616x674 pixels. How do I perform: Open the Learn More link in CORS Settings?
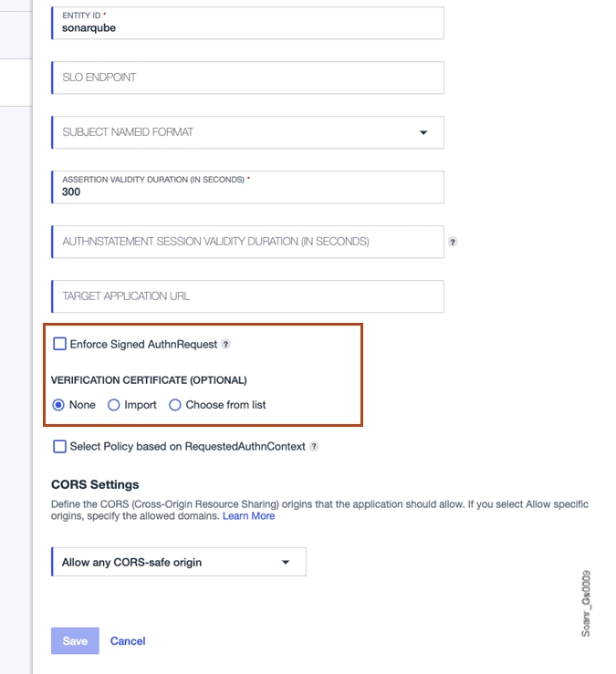coord(249,516)
